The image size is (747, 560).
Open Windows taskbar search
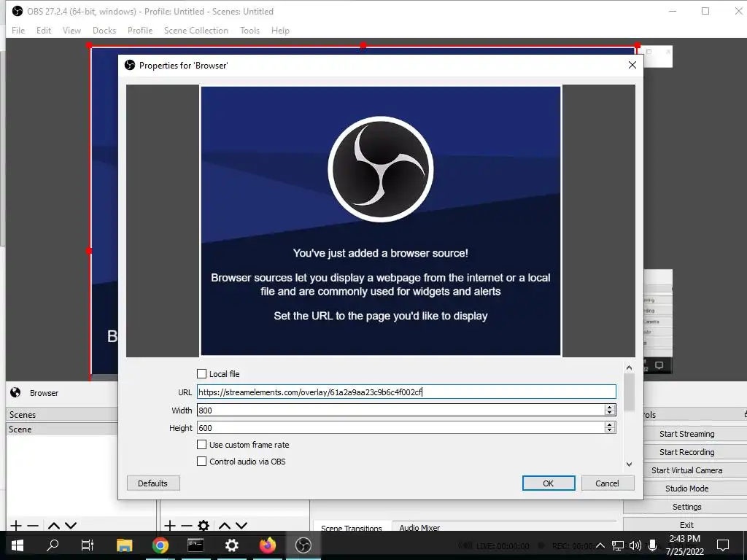point(53,545)
